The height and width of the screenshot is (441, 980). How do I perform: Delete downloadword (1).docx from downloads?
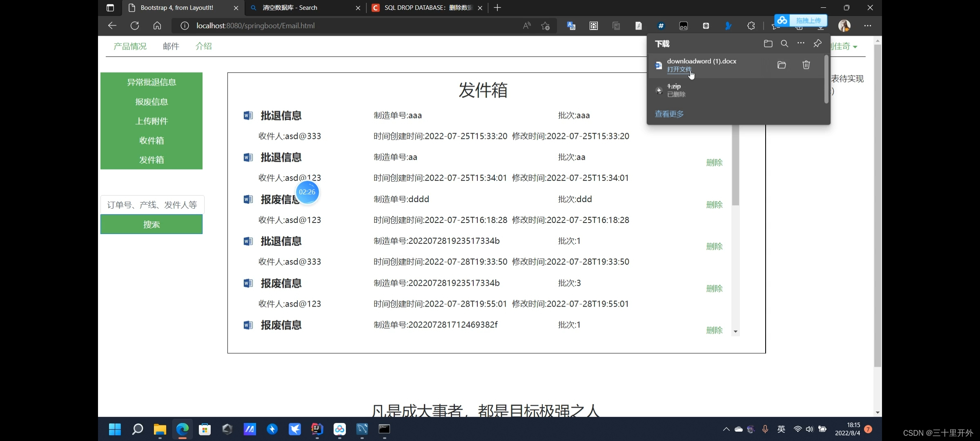point(806,65)
